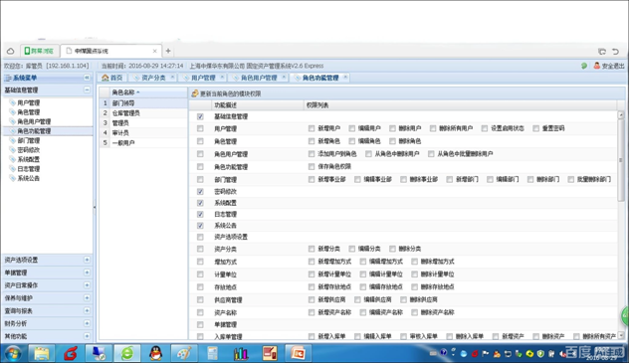
Task: Expand the 查询与报表 sidebar section
Action: tap(87, 310)
